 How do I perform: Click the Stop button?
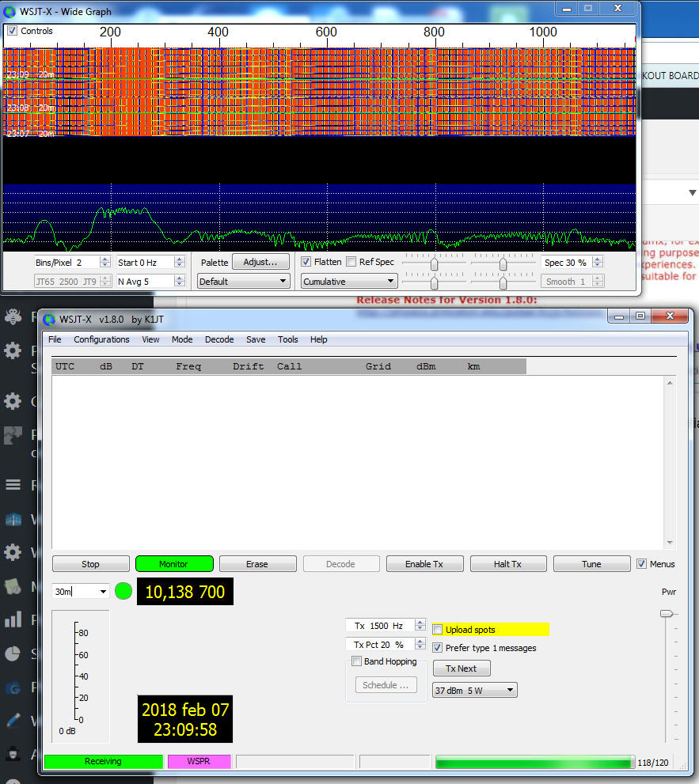(90, 564)
